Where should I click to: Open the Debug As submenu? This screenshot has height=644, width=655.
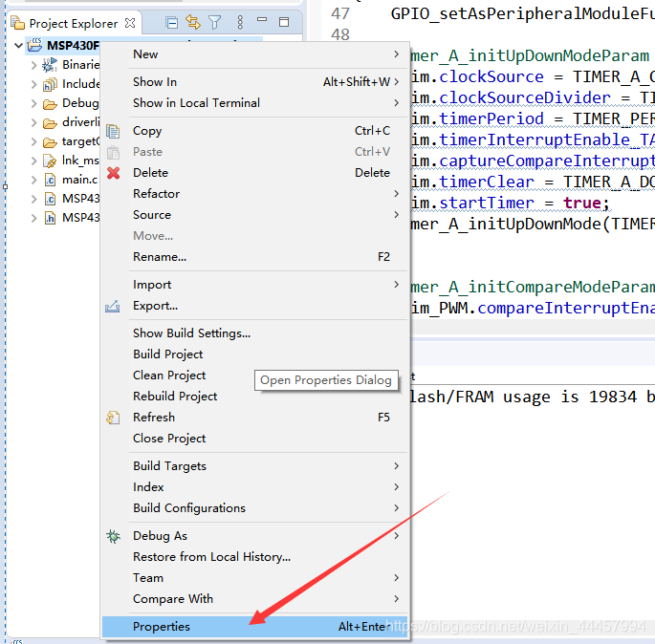254,536
